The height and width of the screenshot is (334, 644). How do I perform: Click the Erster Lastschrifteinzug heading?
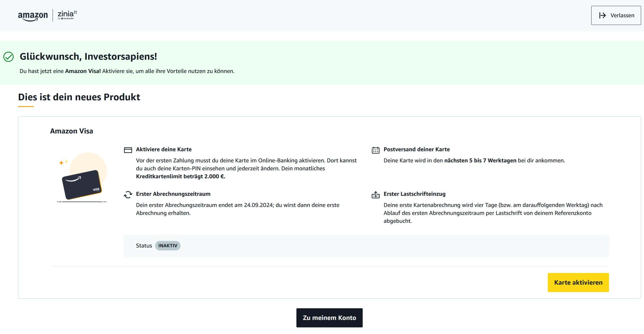coord(415,194)
